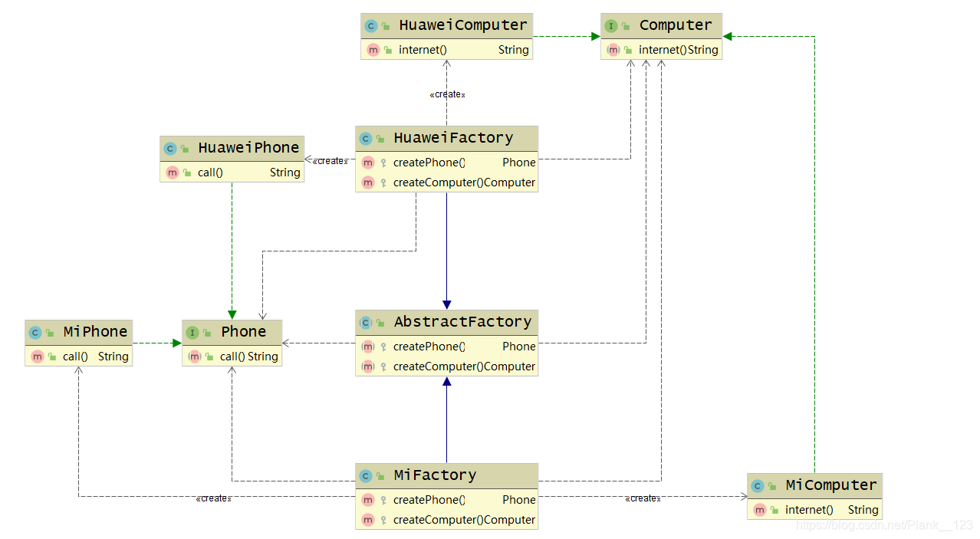Click createComputer() method name in AbstractFactory

tap(438, 366)
